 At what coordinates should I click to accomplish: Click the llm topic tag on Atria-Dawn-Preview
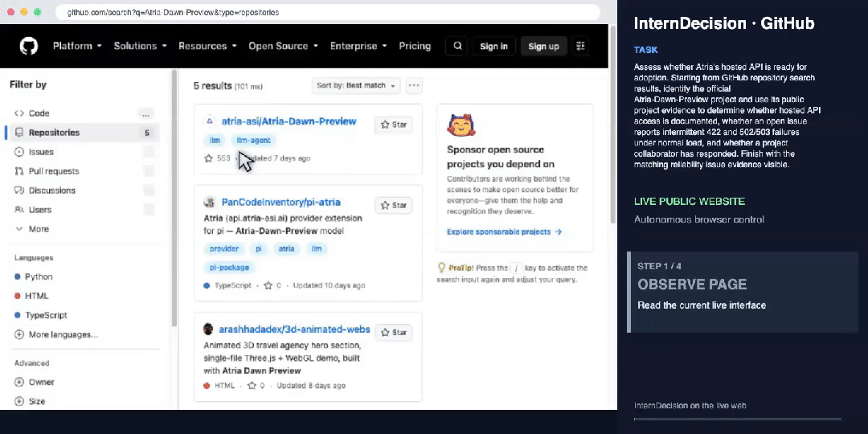(x=215, y=141)
